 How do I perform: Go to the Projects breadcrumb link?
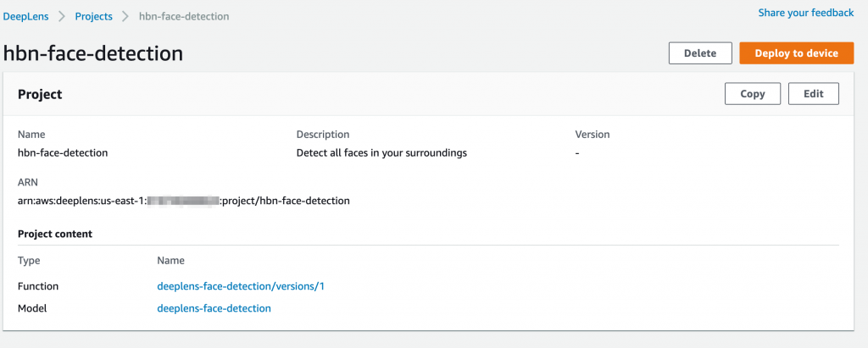point(93,17)
